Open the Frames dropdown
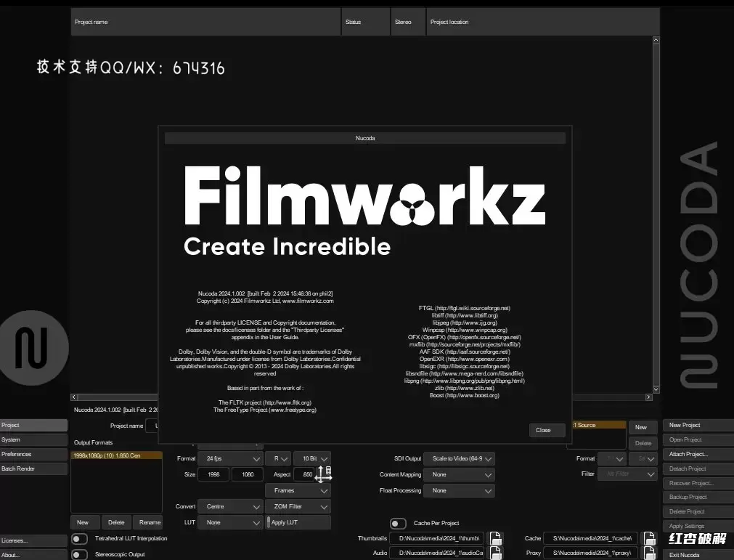This screenshot has width=734, height=560. pyautogui.click(x=298, y=490)
